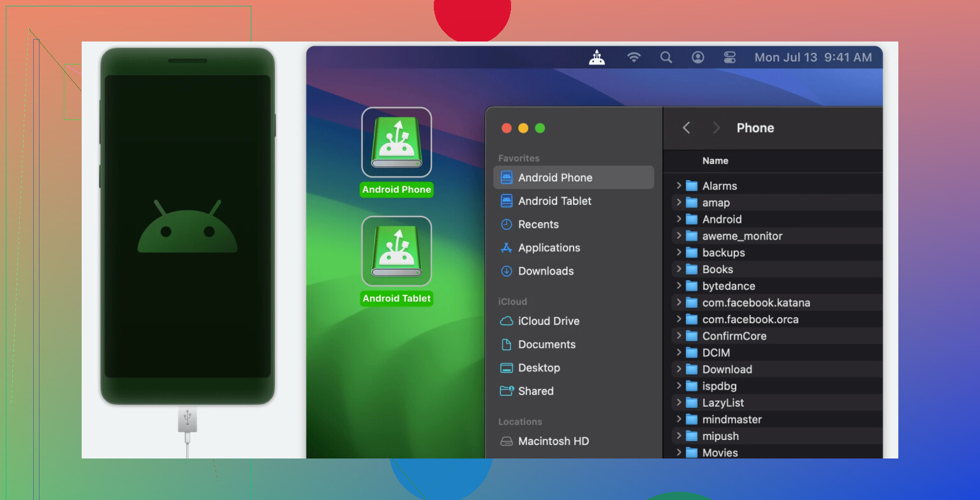Select the Books folder name

718,269
